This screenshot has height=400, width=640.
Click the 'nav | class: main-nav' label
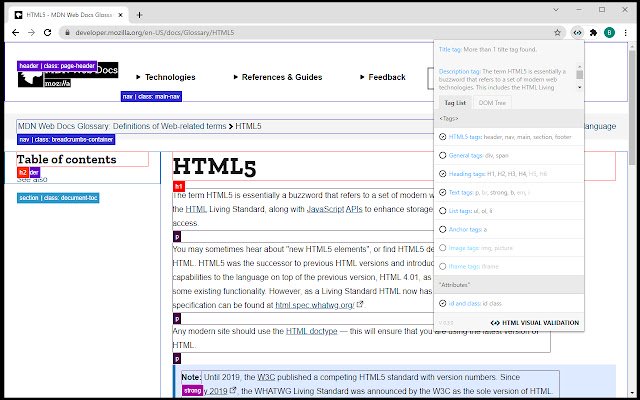[x=151, y=97]
